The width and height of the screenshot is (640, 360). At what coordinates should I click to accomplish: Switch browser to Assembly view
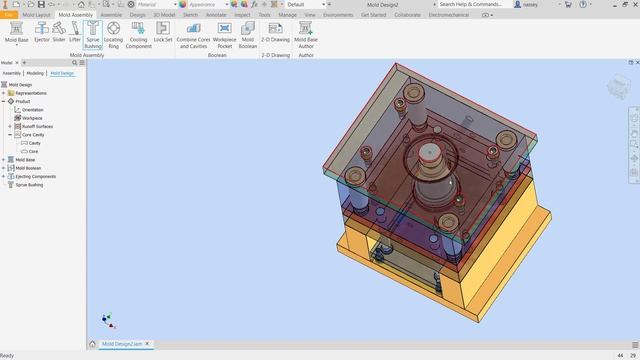[11, 73]
